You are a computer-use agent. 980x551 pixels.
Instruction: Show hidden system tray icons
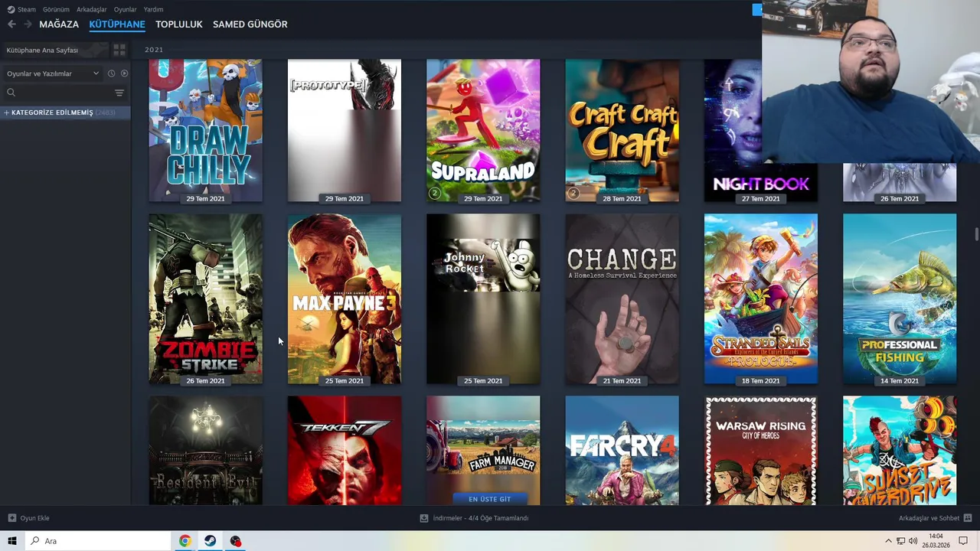point(888,541)
